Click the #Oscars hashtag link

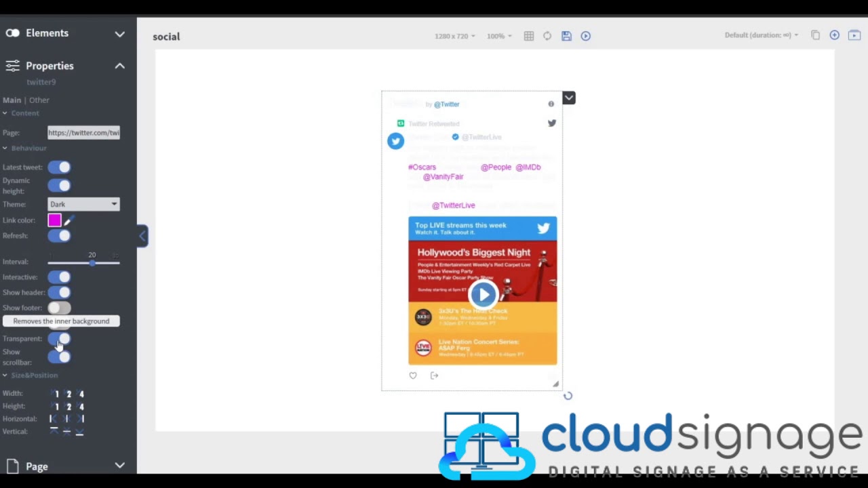click(x=422, y=167)
